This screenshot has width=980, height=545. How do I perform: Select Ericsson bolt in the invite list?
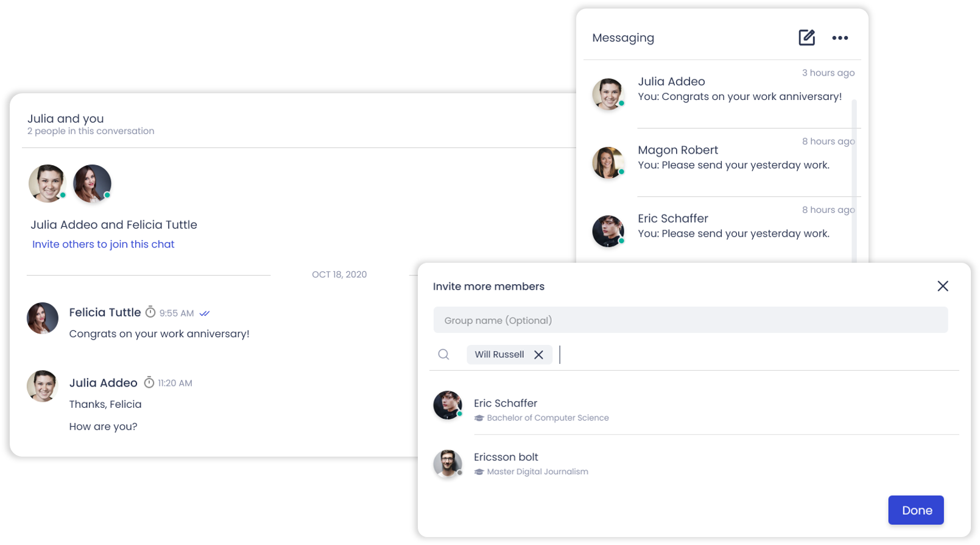(694, 463)
